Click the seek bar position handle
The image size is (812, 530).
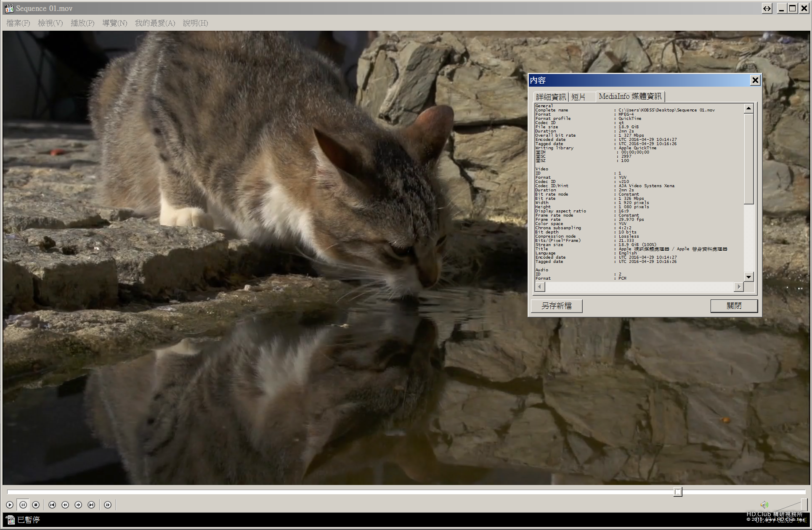(677, 492)
